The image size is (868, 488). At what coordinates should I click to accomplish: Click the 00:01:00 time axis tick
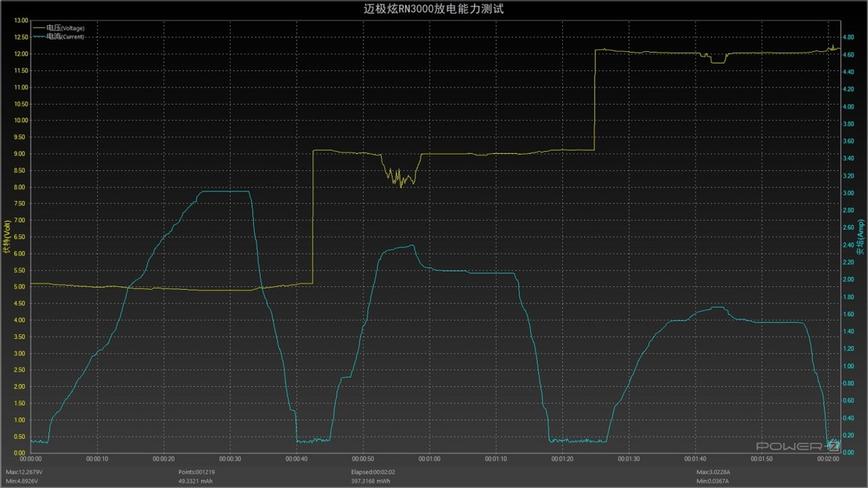coord(430,458)
